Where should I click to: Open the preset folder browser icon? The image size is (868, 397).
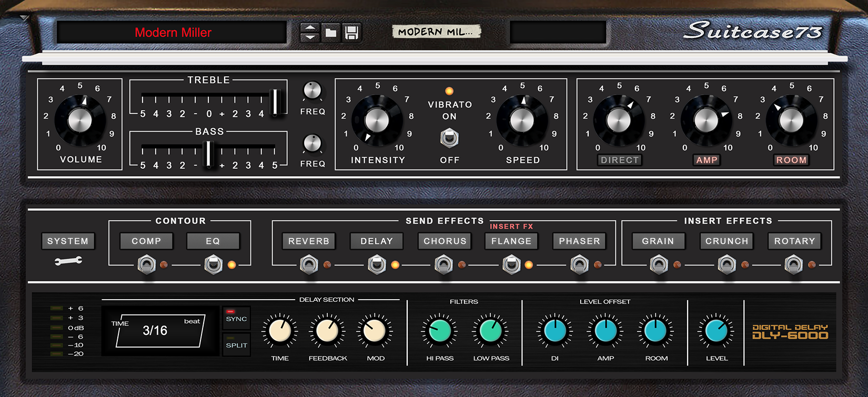coord(331,33)
